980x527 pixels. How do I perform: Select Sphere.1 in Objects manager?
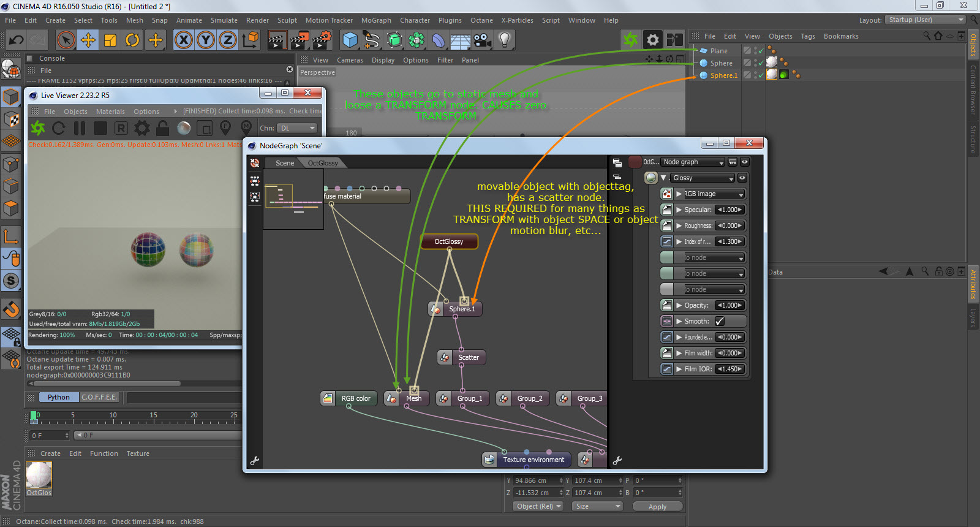click(x=724, y=75)
